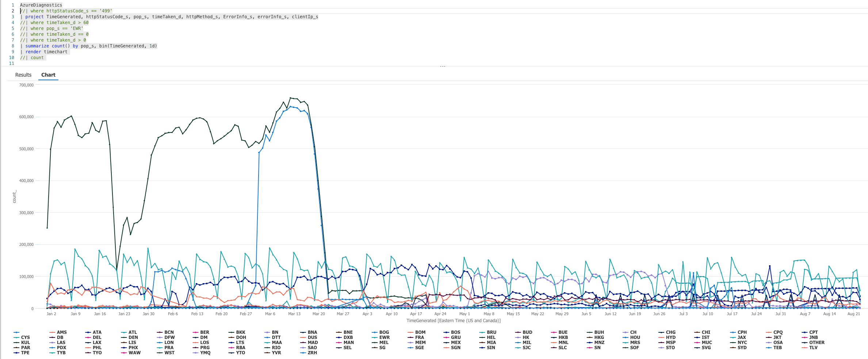Select the Chart tab
The height and width of the screenshot is (359, 868).
48,75
